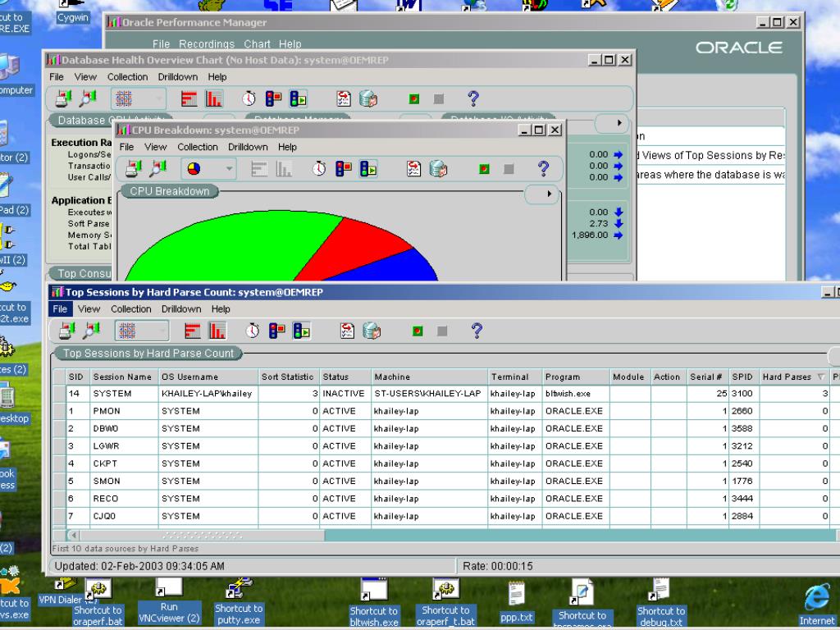
Task: Click the magnifier report icon in Top Sessions toolbar
Action: click(x=92, y=331)
